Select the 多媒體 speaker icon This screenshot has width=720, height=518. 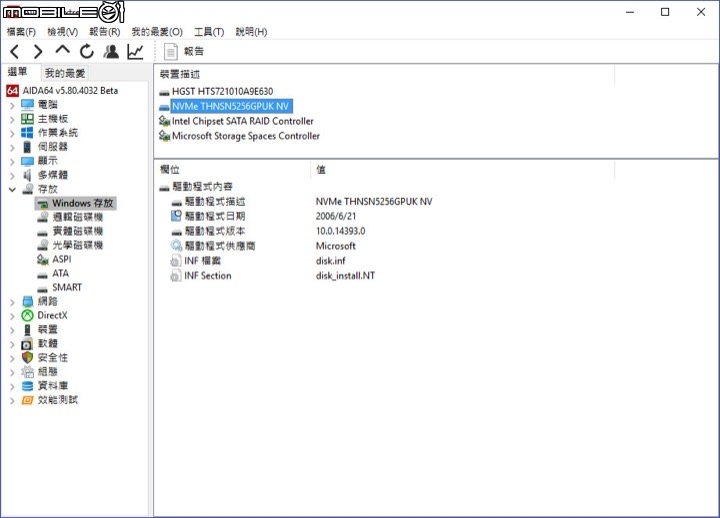[27, 175]
